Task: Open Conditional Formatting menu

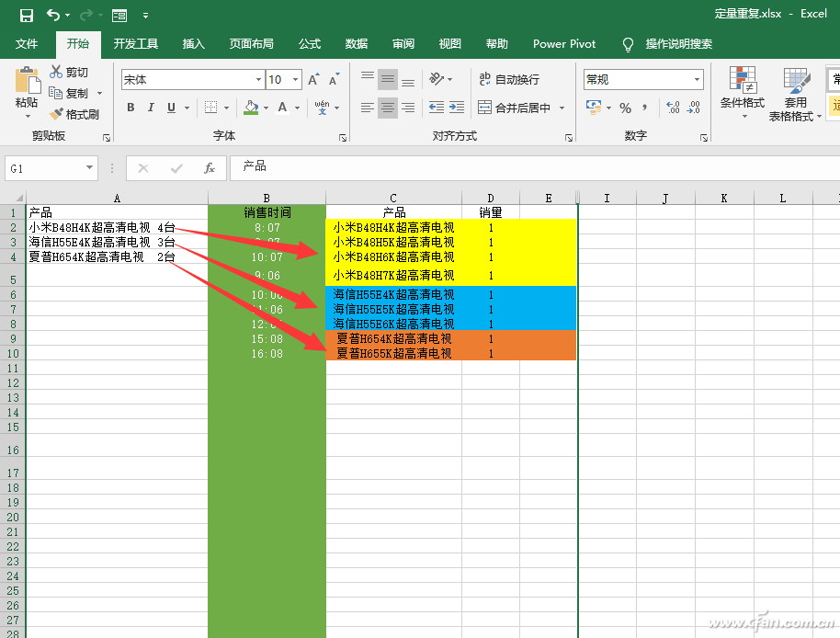Action: (x=743, y=93)
